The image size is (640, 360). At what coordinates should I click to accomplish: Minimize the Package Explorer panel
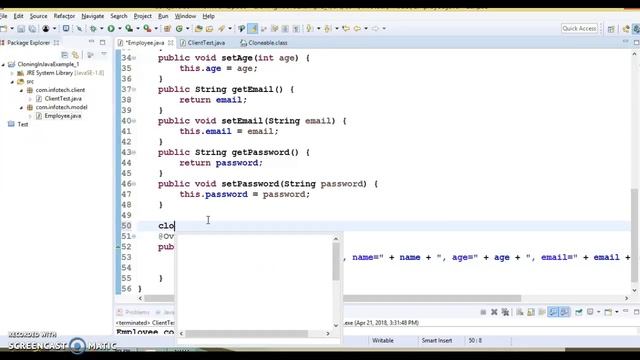[x=91, y=42]
